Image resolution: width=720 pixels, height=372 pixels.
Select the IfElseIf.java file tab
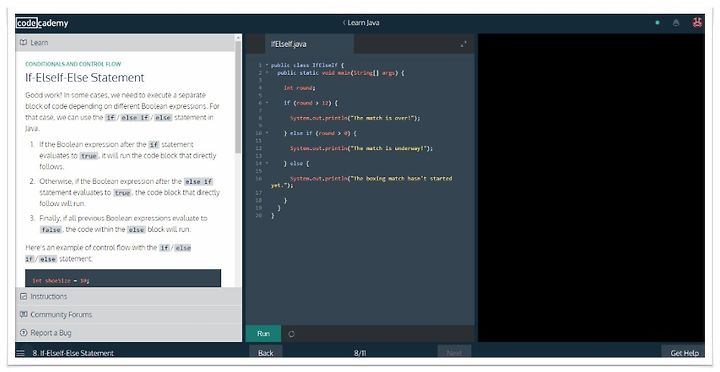click(x=309, y=44)
